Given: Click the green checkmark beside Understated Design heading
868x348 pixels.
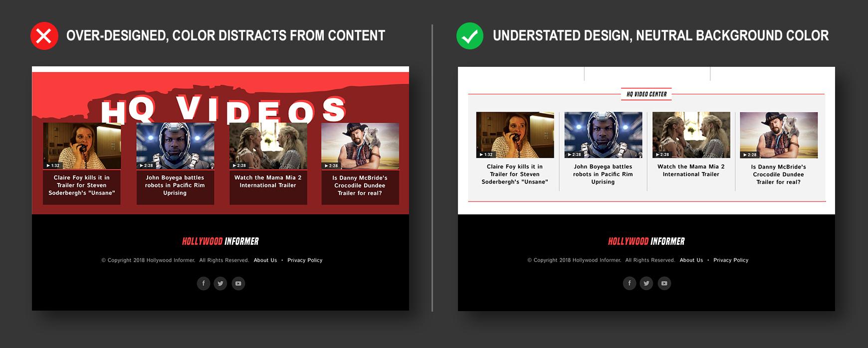Looking at the screenshot, I should pos(470,36).
